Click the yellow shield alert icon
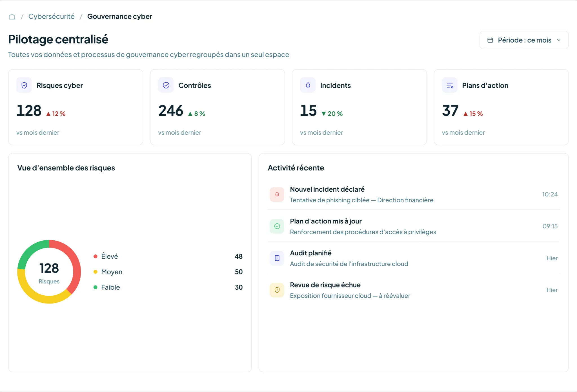The width and height of the screenshot is (577, 392). pos(277,290)
